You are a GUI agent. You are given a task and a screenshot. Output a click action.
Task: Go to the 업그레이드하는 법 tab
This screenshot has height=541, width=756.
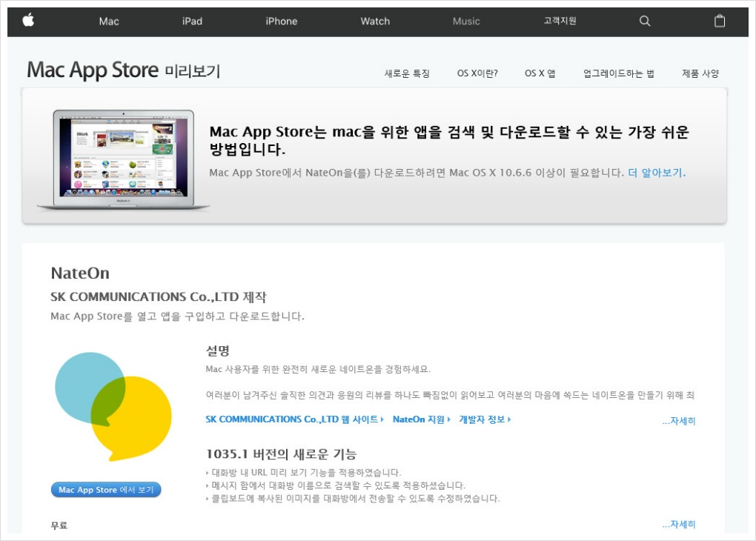tap(619, 73)
